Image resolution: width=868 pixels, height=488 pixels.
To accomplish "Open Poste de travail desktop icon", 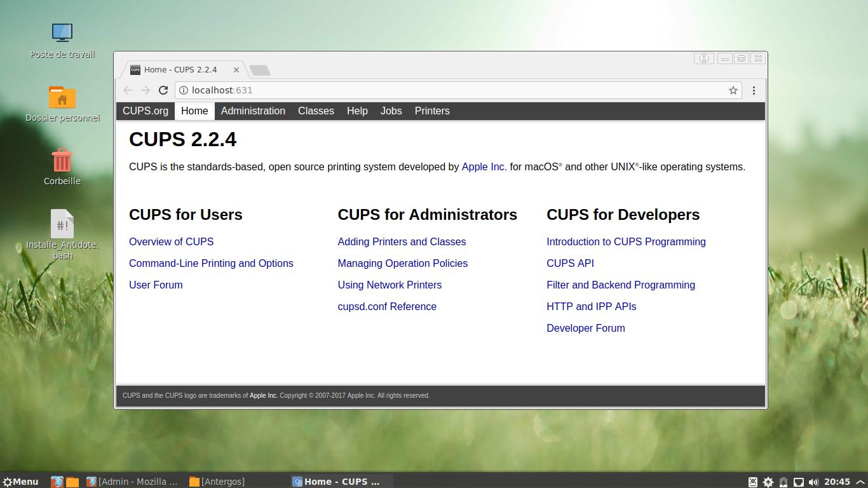I will point(62,41).
